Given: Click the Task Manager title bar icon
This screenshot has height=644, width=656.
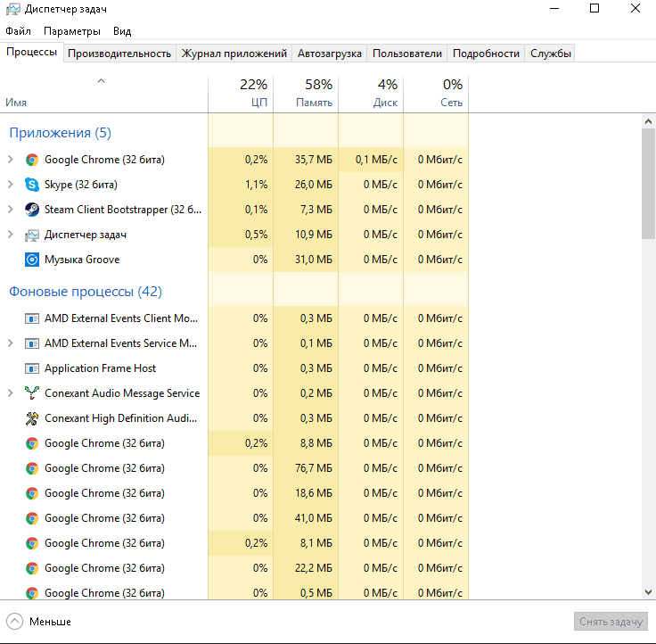Looking at the screenshot, I should 13,9.
